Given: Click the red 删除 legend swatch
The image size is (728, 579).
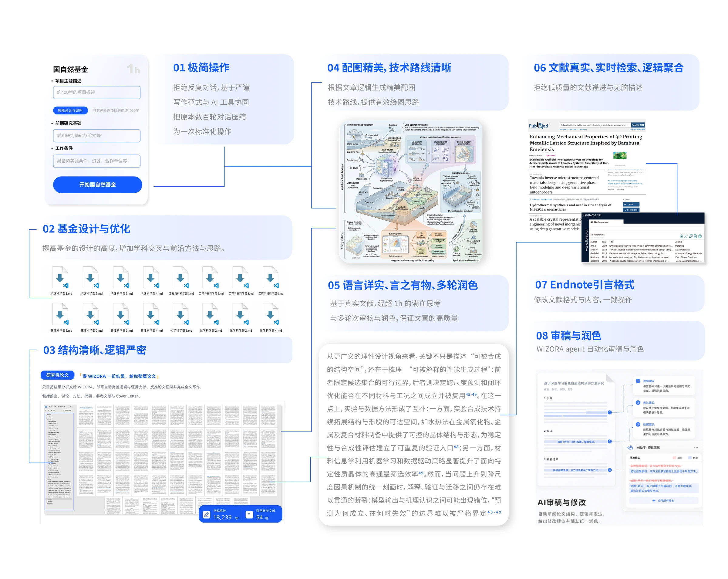Looking at the screenshot, I should (x=674, y=458).
